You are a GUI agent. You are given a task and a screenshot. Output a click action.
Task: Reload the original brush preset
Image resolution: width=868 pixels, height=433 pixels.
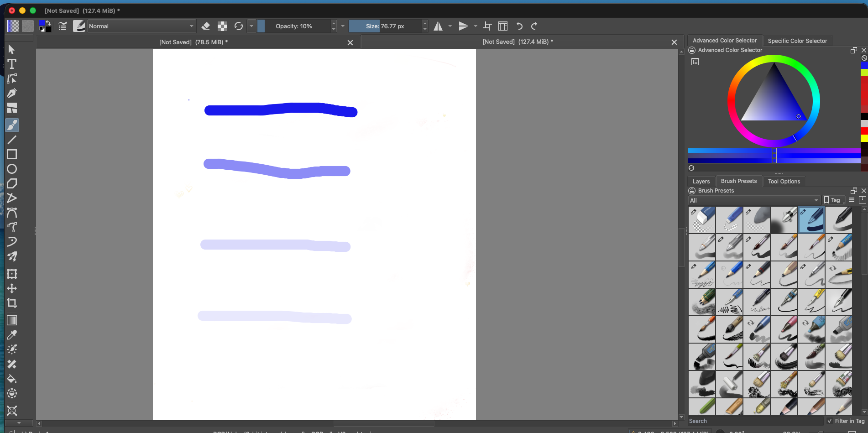(x=239, y=26)
